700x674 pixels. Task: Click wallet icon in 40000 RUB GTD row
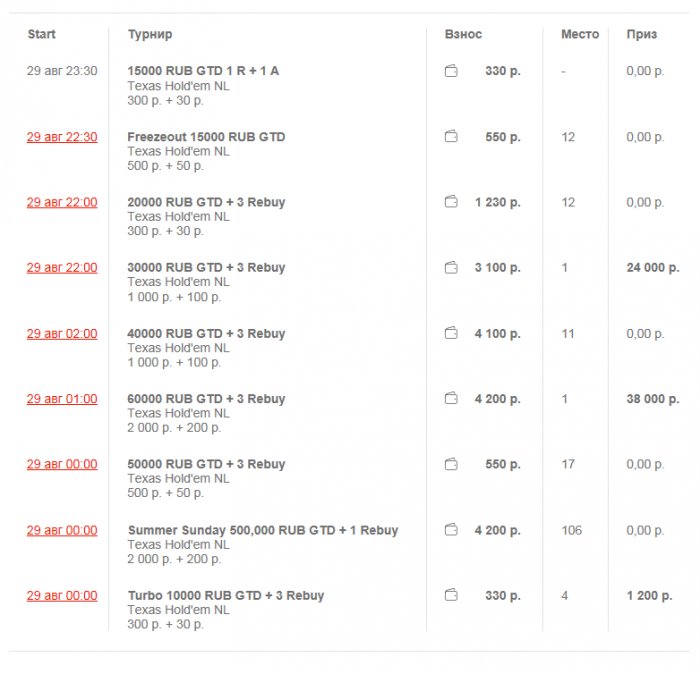pos(451,333)
